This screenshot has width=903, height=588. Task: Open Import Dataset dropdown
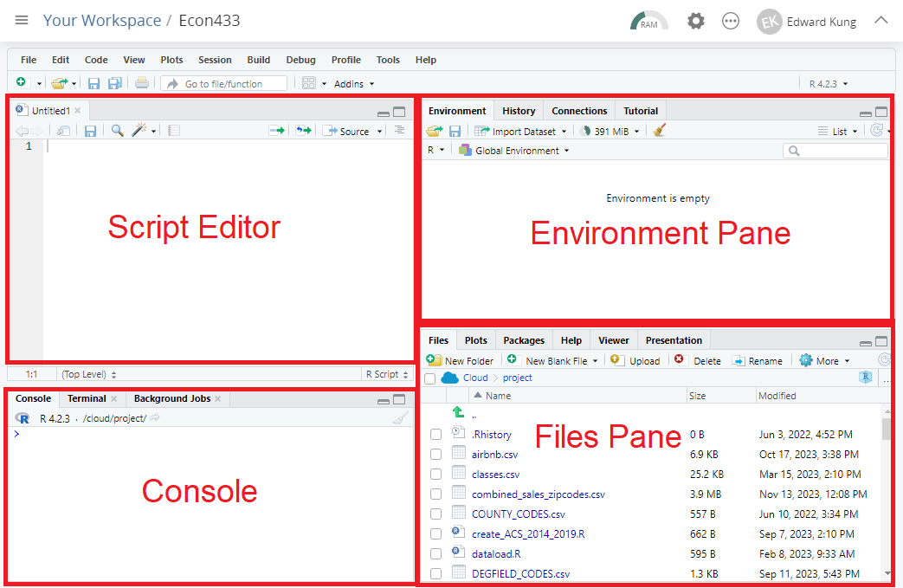tap(520, 132)
